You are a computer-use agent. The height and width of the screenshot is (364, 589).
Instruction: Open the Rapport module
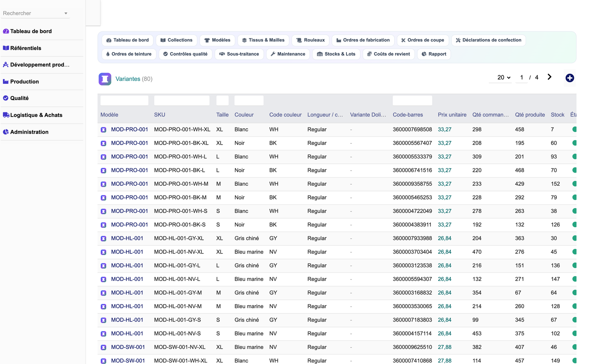[434, 54]
